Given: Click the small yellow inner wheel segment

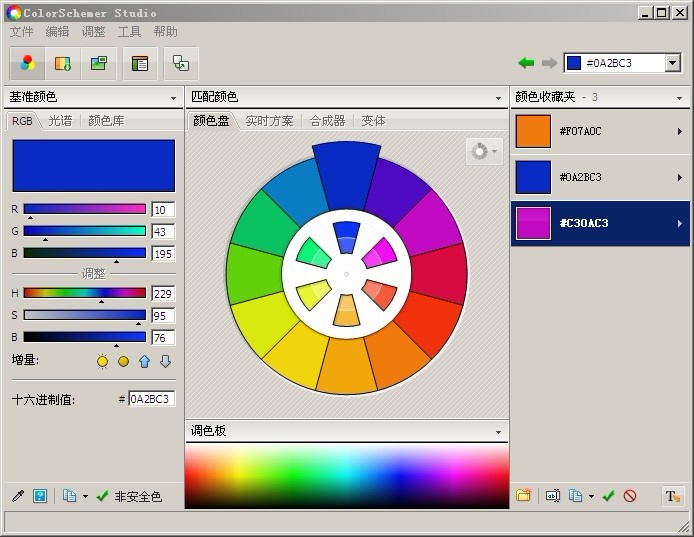Looking at the screenshot, I should pos(314,294).
